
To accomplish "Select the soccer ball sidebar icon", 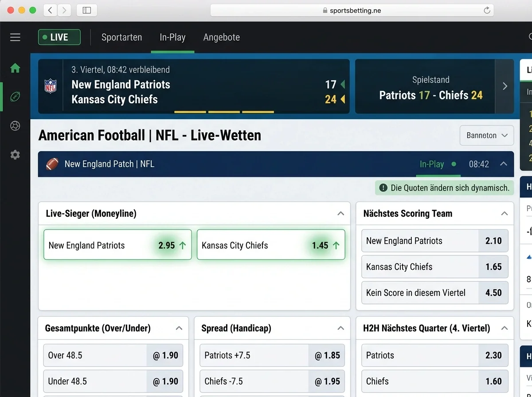I will [x=15, y=126].
